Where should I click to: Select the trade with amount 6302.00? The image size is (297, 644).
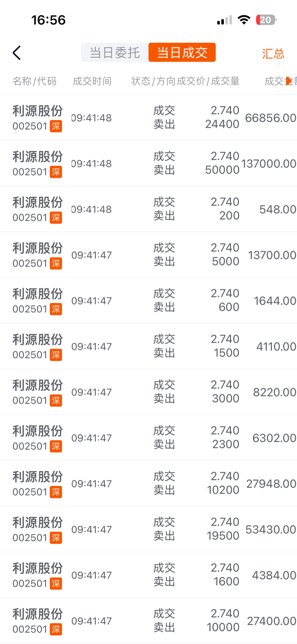(x=148, y=438)
